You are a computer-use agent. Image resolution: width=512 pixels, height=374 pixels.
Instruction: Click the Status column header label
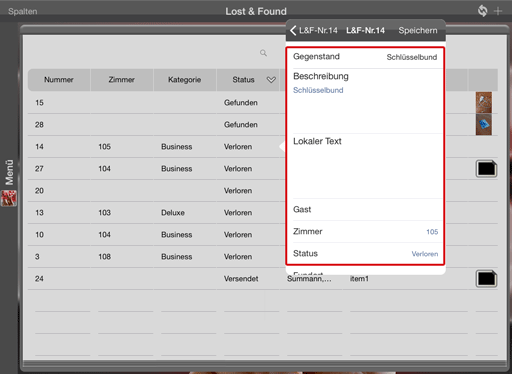243,80
